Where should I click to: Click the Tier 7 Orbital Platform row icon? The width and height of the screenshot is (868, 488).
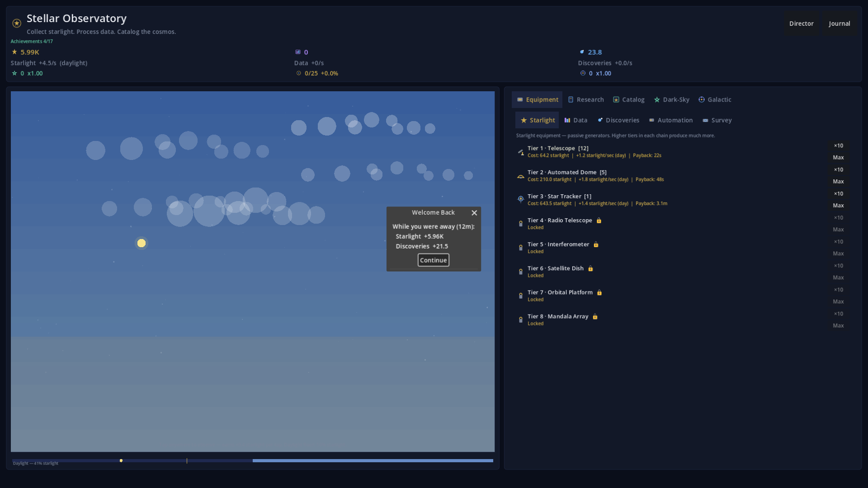pyautogui.click(x=521, y=296)
